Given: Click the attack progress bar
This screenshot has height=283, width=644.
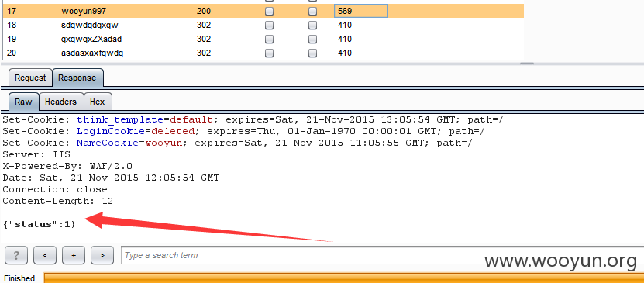Looking at the screenshot, I should 343,278.
